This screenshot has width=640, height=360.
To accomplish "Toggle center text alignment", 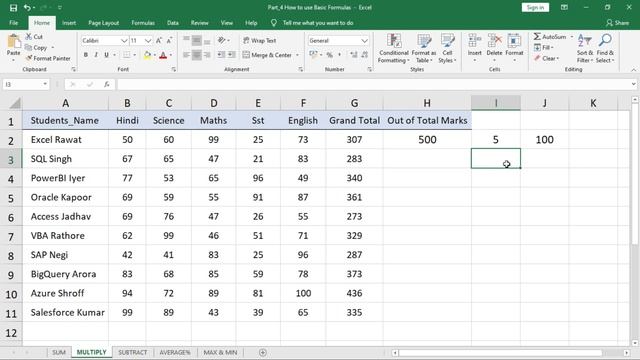I will (x=197, y=55).
